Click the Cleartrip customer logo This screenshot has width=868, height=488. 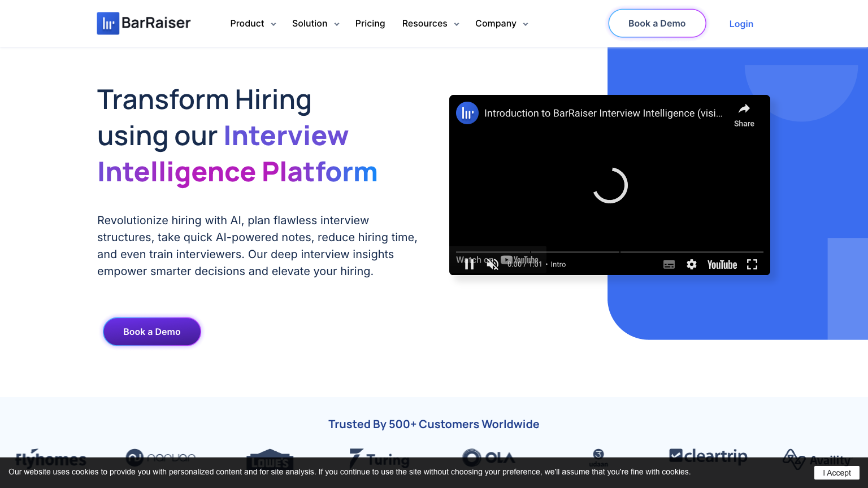pyautogui.click(x=708, y=455)
